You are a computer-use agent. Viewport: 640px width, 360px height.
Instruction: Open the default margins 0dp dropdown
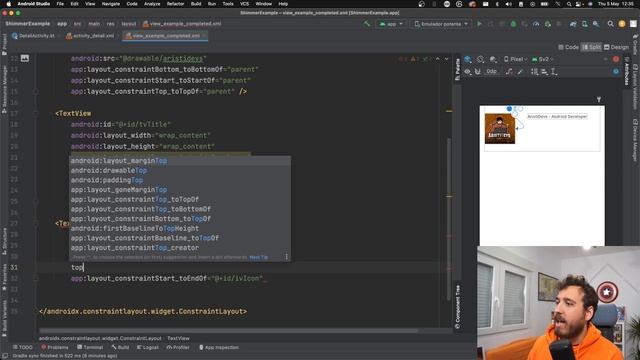coord(492,71)
